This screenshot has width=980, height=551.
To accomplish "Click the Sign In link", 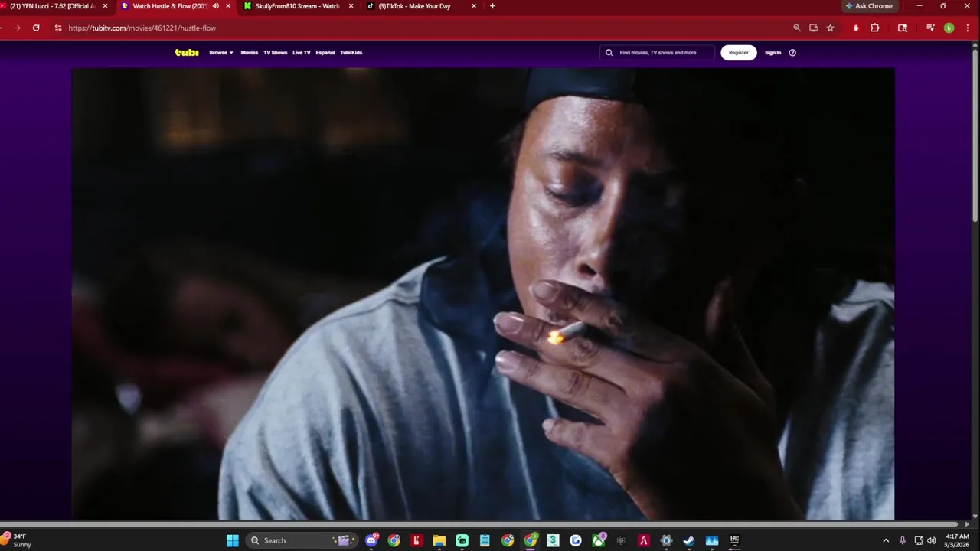I will pyautogui.click(x=773, y=53).
